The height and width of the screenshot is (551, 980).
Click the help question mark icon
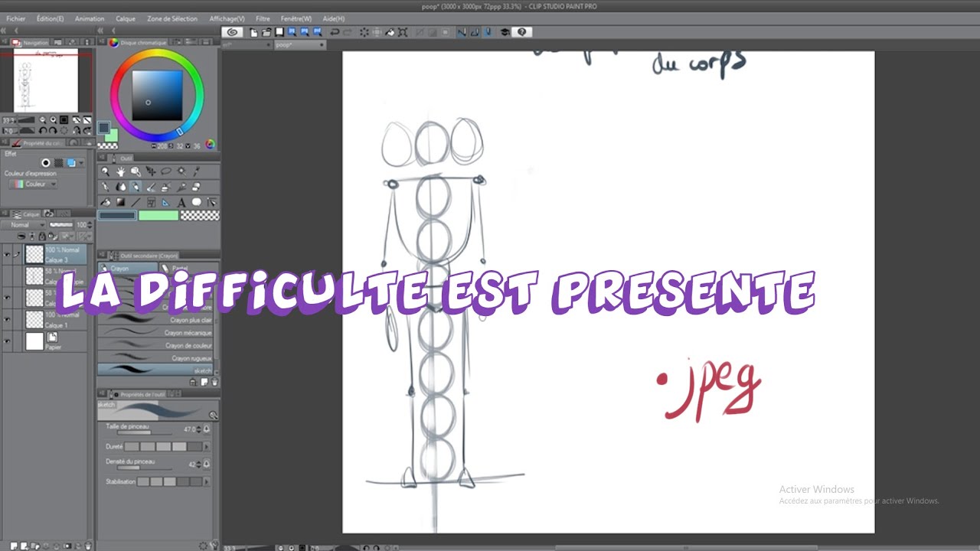[521, 32]
